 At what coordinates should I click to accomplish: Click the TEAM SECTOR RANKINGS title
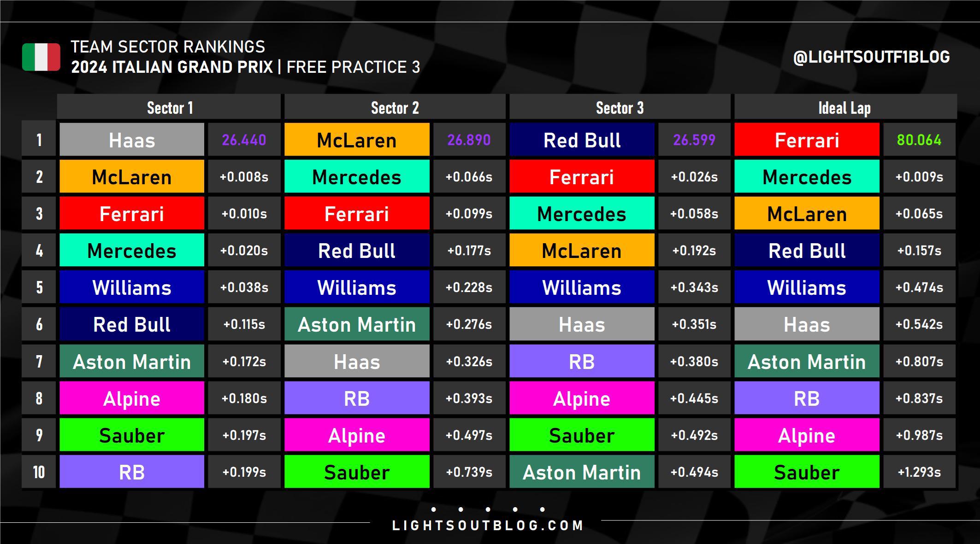click(168, 47)
